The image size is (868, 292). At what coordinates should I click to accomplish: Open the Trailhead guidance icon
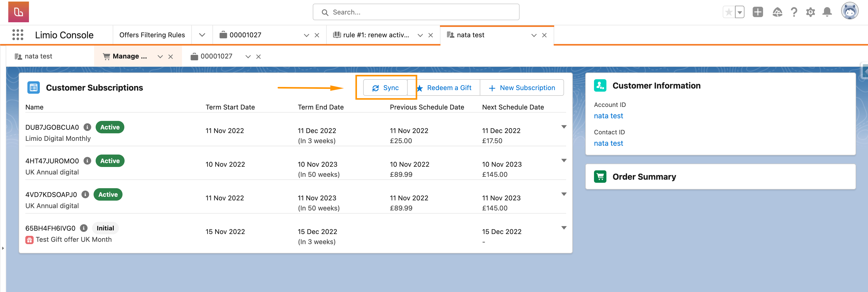[777, 12]
